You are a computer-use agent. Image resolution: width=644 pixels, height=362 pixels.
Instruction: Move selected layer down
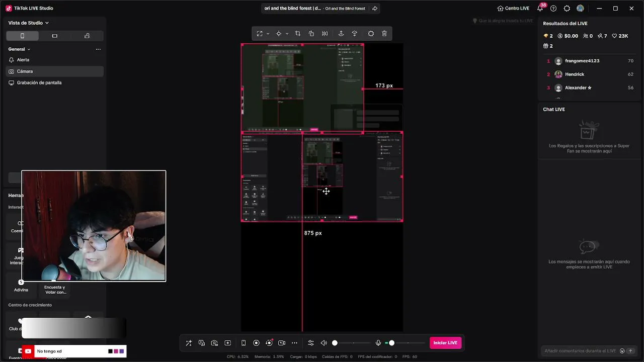(355, 34)
